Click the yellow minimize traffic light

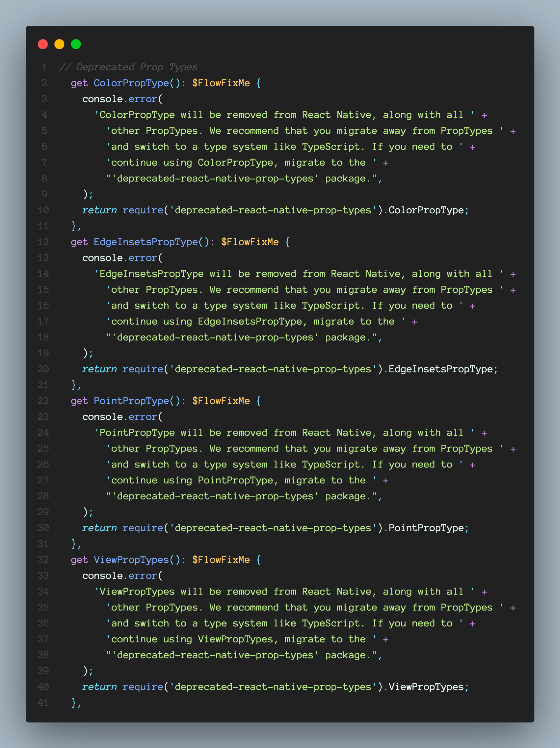pos(60,44)
